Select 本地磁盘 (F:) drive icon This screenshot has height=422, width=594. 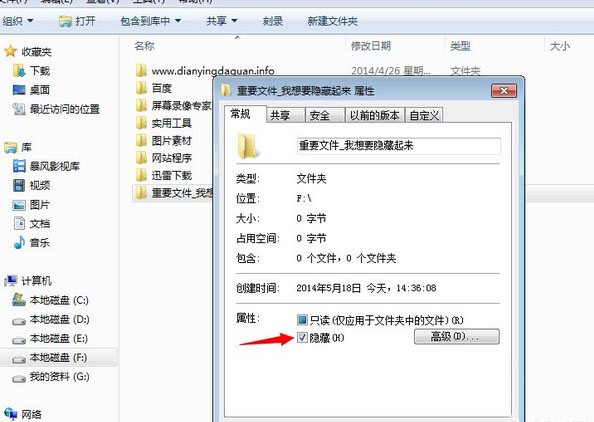tap(19, 359)
